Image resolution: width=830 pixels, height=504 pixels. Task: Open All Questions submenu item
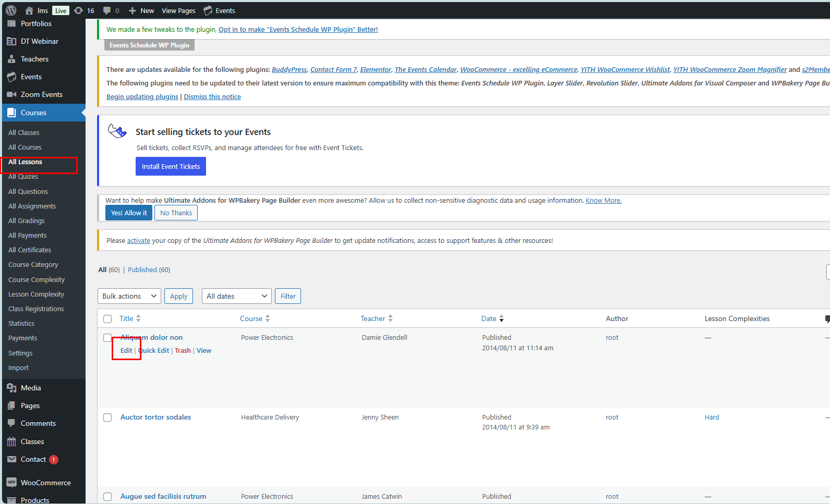tap(28, 192)
